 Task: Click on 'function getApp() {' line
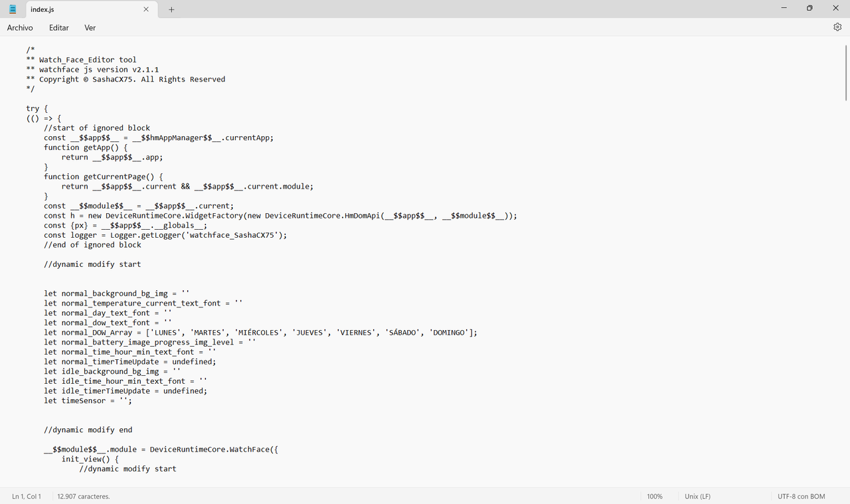pyautogui.click(x=86, y=147)
